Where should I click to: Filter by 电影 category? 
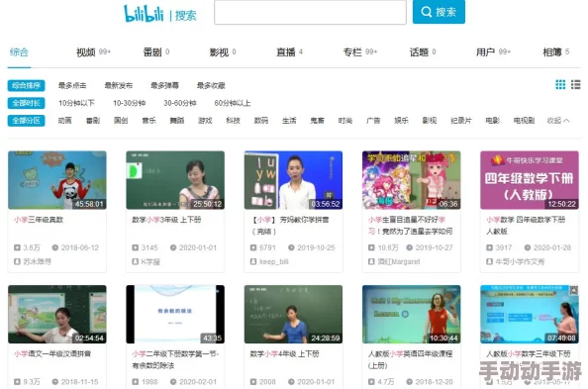pos(492,121)
